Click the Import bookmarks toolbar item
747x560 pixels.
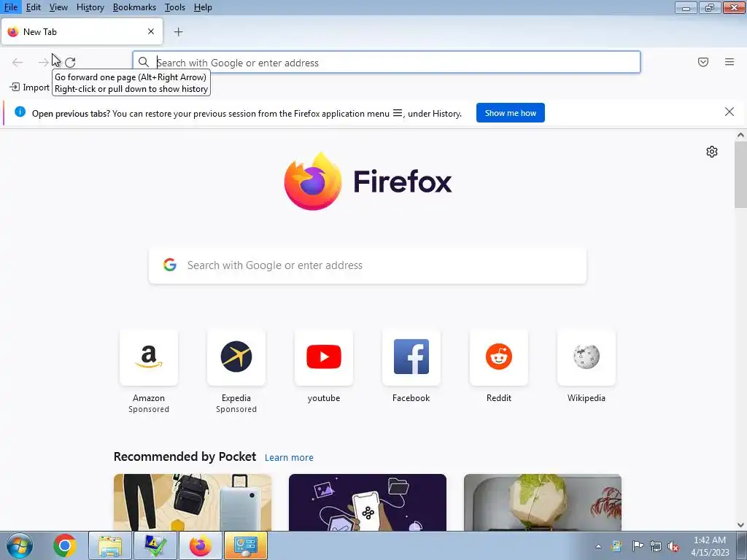tap(29, 87)
